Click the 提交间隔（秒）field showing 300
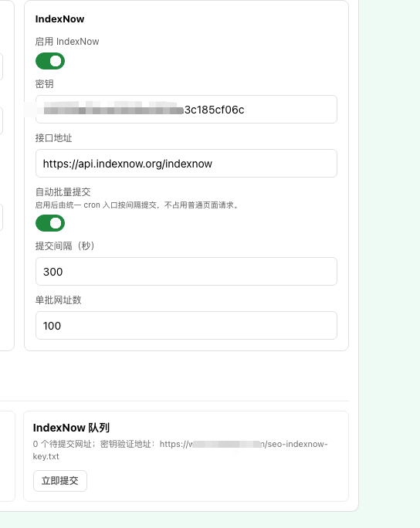 pos(186,272)
